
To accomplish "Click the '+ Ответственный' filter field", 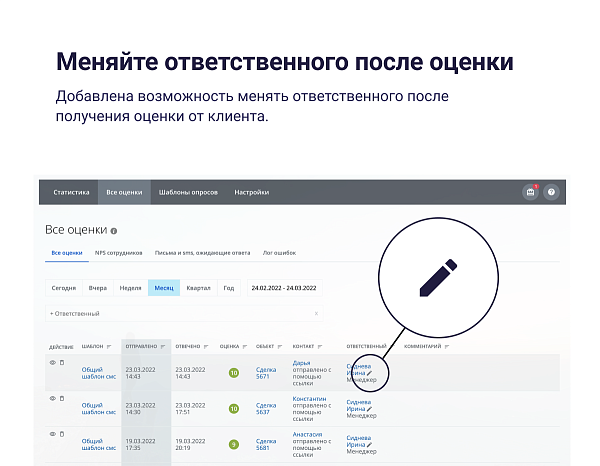I will (184, 313).
